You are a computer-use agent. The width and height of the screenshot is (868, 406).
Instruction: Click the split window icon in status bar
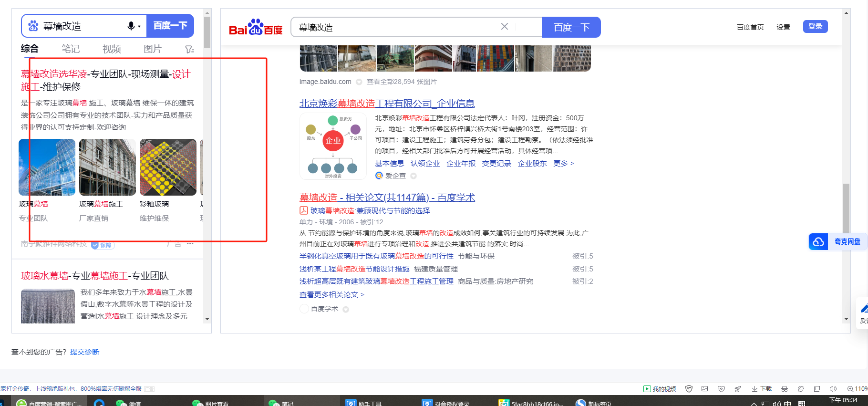click(x=817, y=389)
